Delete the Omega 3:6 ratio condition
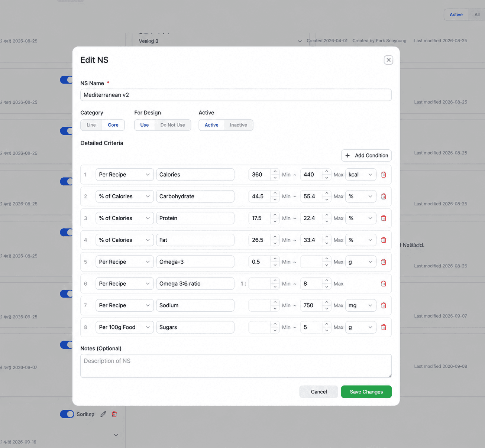The height and width of the screenshot is (448, 485). pyautogui.click(x=384, y=284)
